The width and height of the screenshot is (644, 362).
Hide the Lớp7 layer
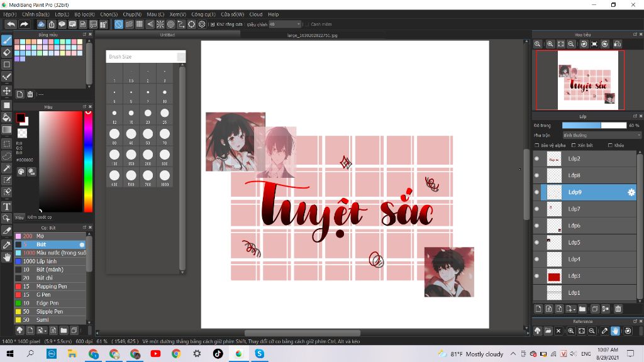[x=537, y=209]
